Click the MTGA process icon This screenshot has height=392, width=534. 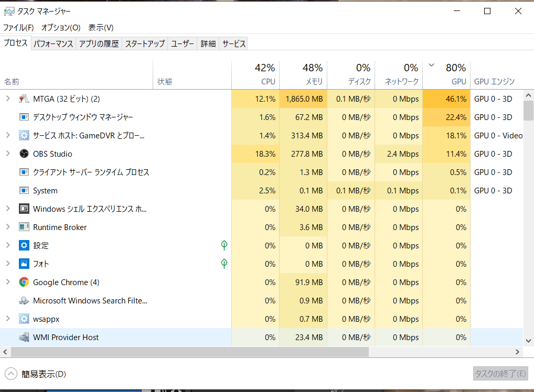click(x=24, y=99)
